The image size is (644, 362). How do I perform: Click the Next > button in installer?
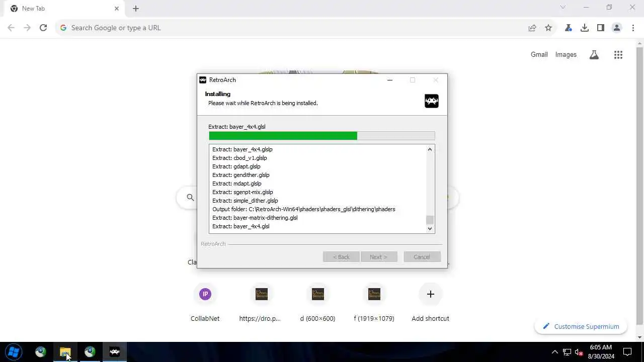[378, 257]
